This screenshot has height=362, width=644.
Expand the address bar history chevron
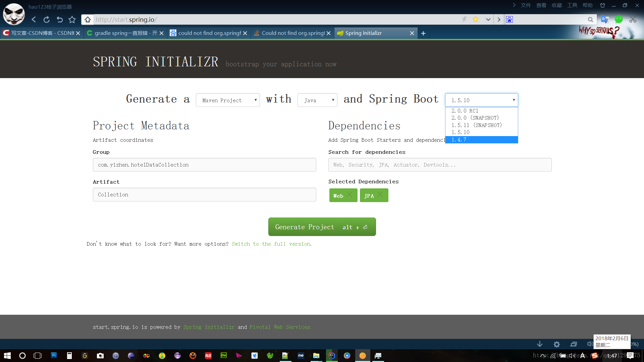tap(488, 19)
